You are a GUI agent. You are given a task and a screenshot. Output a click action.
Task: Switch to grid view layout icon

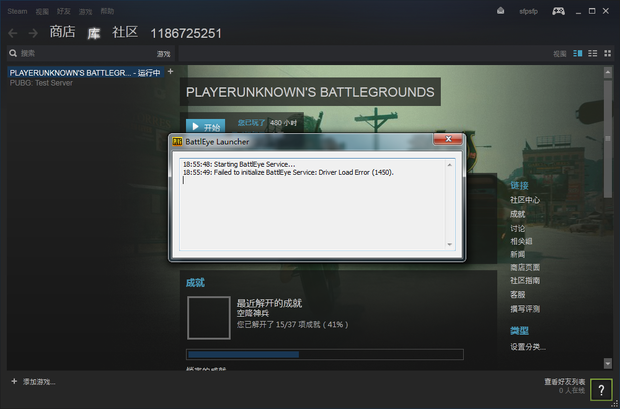[x=608, y=53]
